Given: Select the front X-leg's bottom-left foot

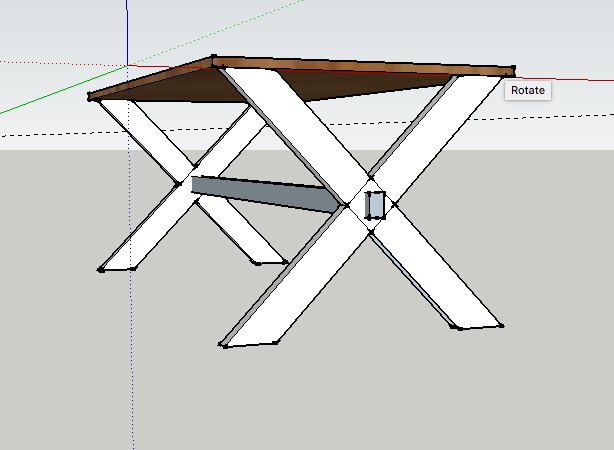Looking at the screenshot, I should [x=248, y=340].
